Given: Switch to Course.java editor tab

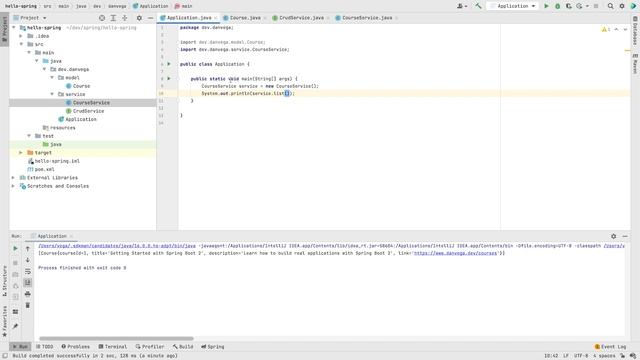Looking at the screenshot, I should click(245, 18).
